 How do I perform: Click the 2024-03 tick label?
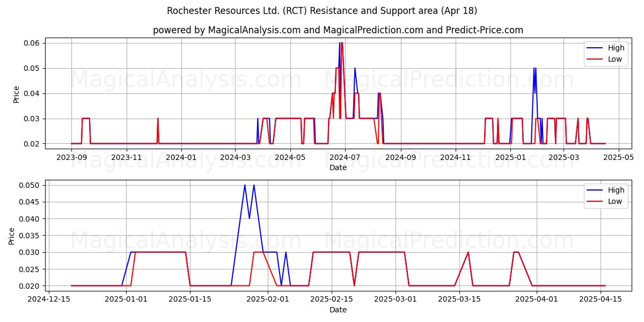[235, 157]
